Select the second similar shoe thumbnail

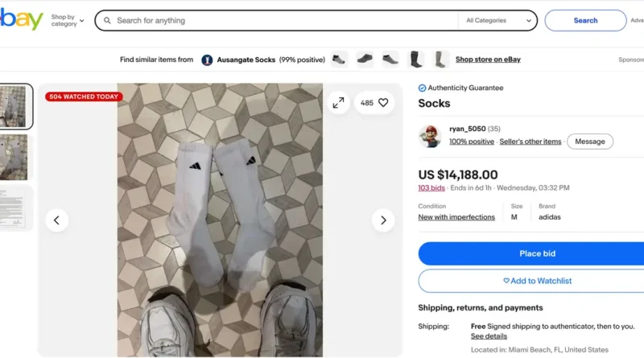tap(365, 60)
